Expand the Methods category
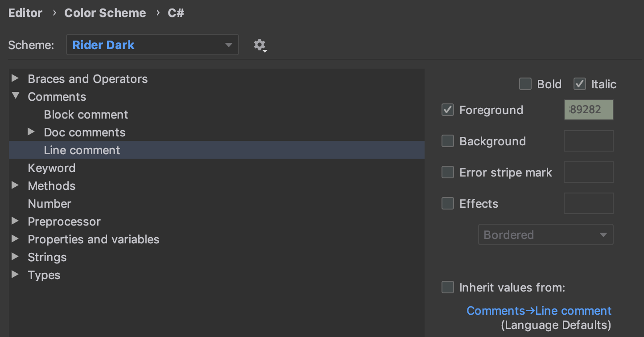 [x=15, y=185]
